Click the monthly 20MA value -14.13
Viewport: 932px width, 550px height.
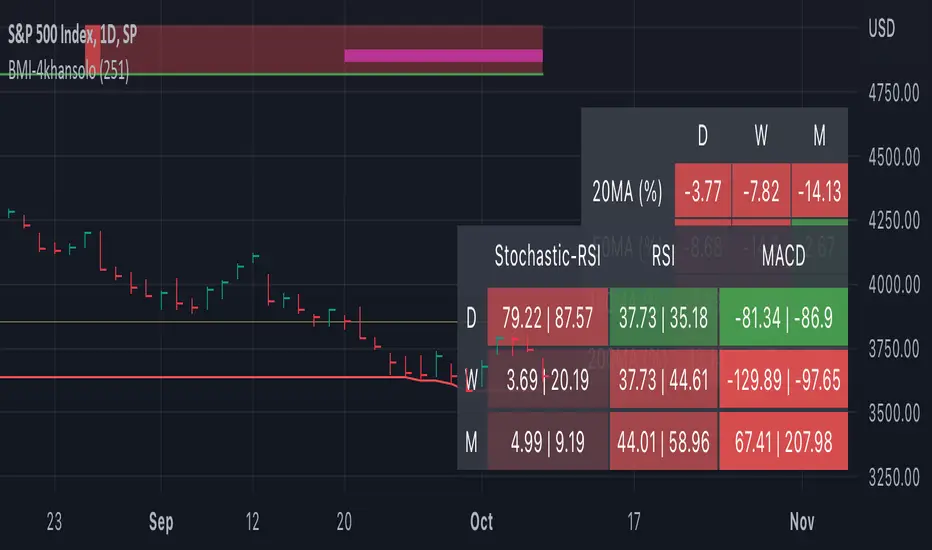(819, 192)
